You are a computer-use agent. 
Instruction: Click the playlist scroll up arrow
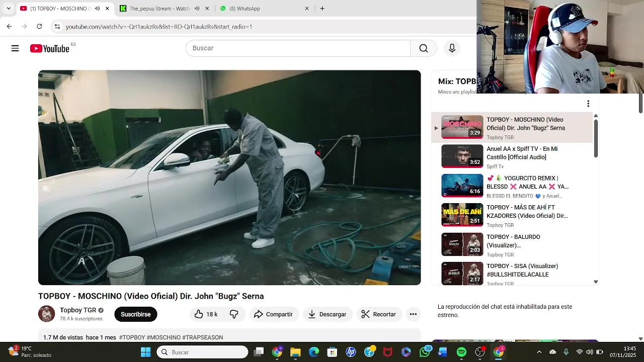point(596,116)
